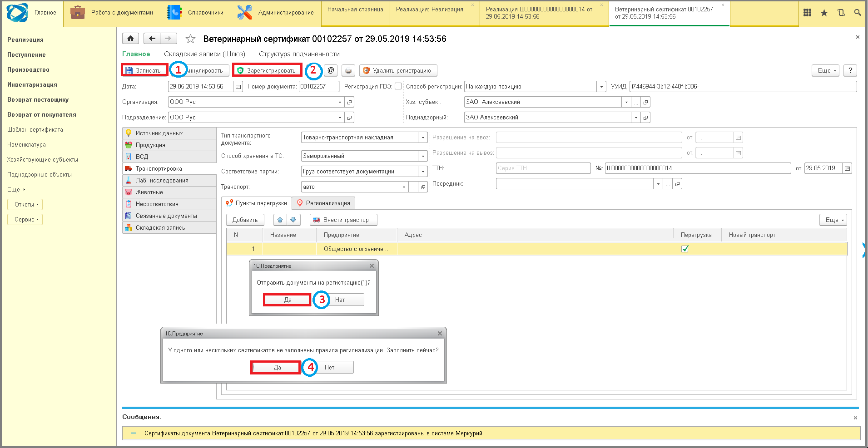Screen dimensions: 868x448
Task: Open the Поднадзорный link icon
Action: coord(645,118)
